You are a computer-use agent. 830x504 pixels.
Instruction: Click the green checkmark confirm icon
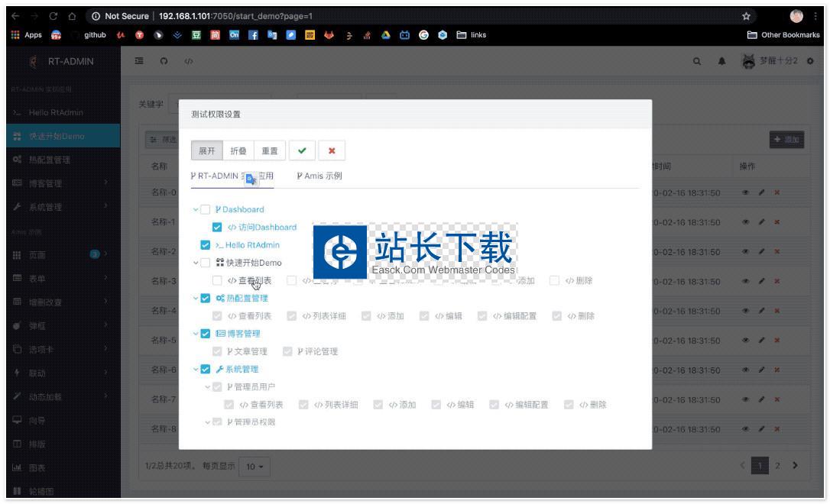click(x=302, y=150)
